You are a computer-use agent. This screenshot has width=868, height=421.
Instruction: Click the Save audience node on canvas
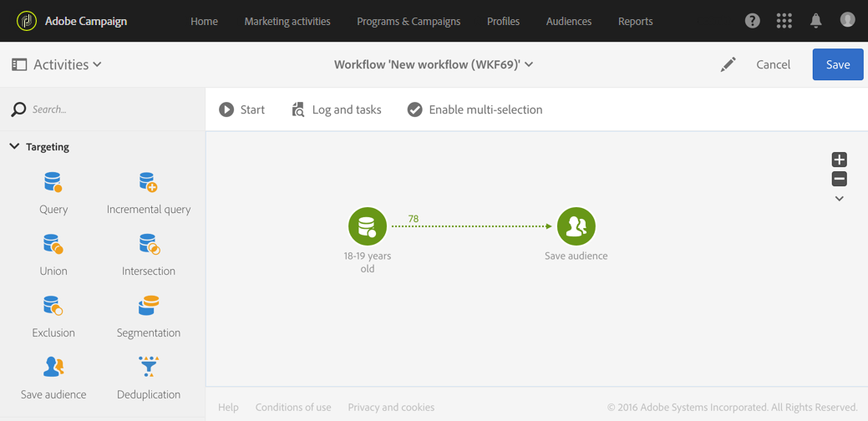tap(576, 226)
